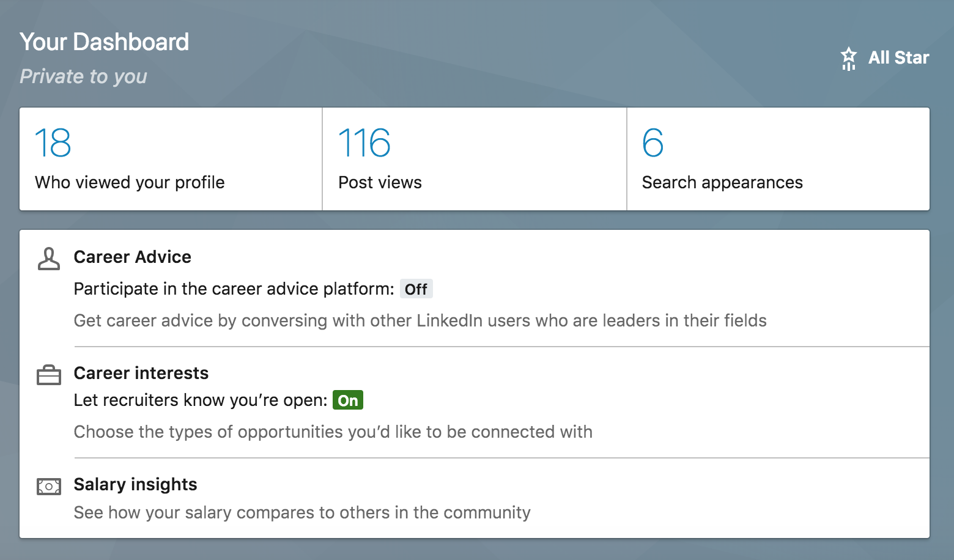954x560 pixels.
Task: Click 'Choose the types of opportunities' description
Action: tap(333, 432)
